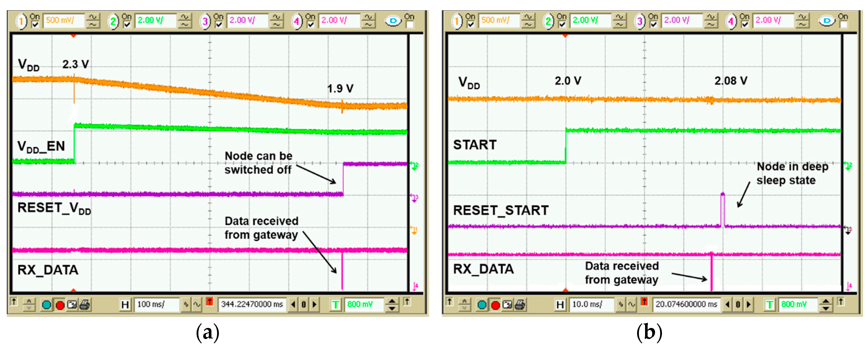Viewport: 868px width, 351px height.
Task: Click the H horizontal button in scope (b)
Action: (560, 305)
